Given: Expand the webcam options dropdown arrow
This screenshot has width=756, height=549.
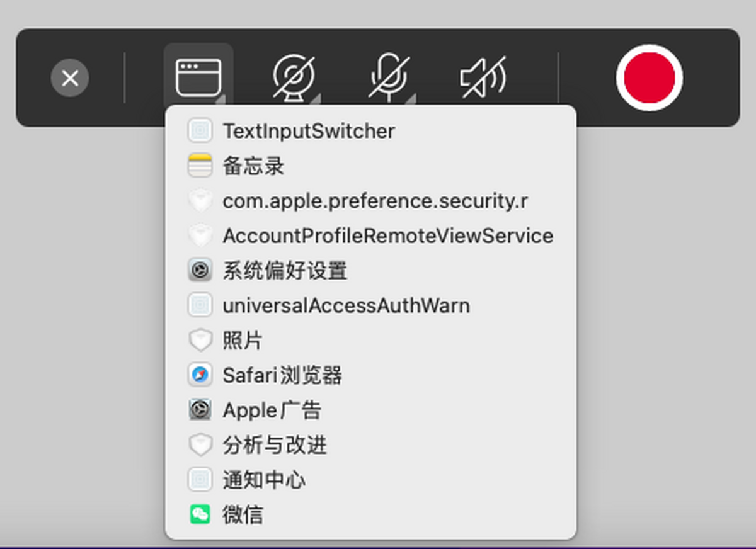Looking at the screenshot, I should (x=317, y=99).
